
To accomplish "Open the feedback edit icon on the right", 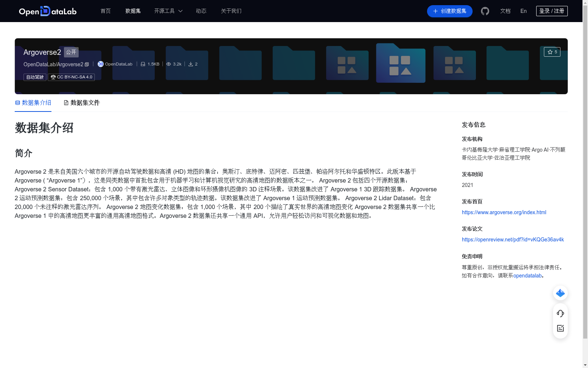I will (x=560, y=328).
